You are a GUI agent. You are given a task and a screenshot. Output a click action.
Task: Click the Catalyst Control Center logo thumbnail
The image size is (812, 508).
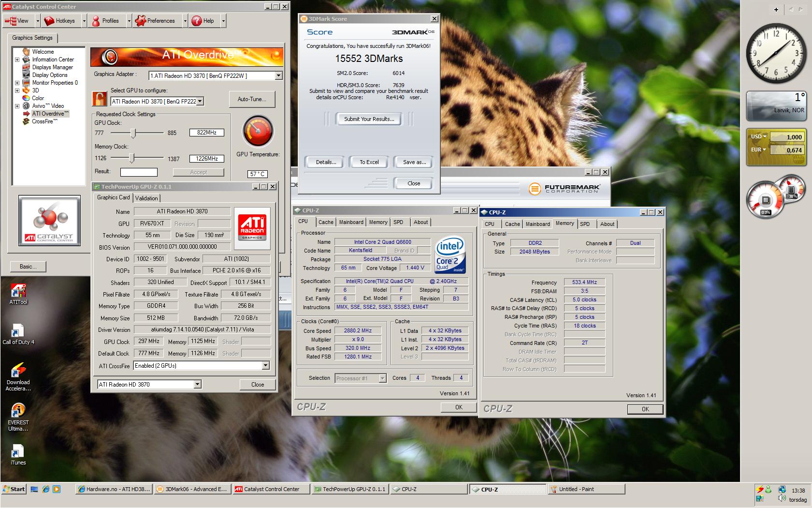tap(49, 221)
